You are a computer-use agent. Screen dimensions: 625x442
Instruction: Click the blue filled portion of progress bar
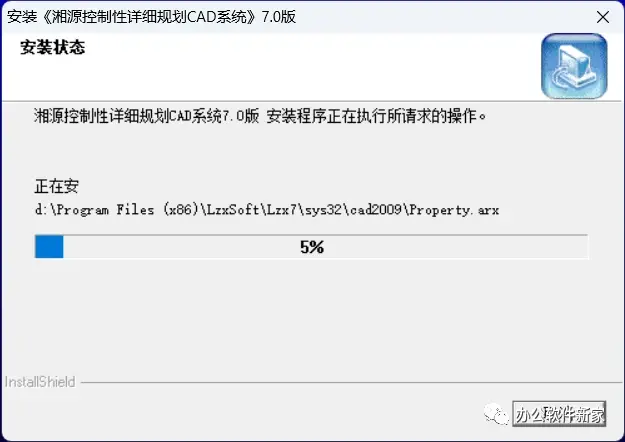pos(49,246)
